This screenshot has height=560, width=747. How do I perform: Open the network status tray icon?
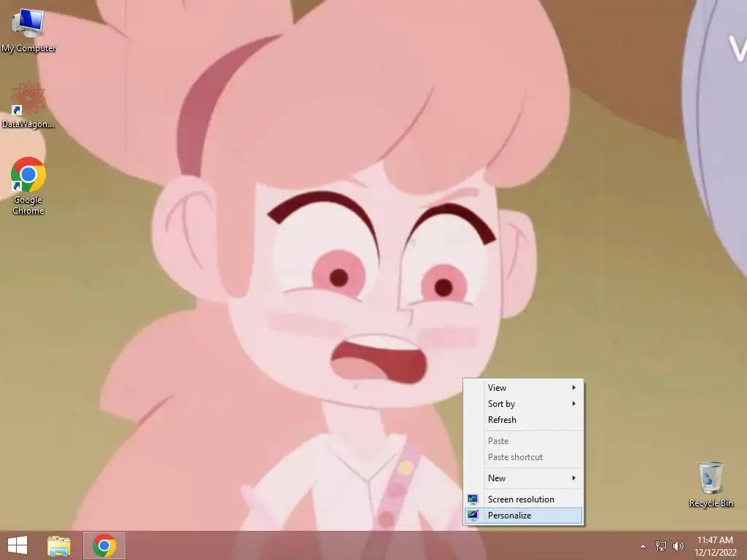click(x=661, y=545)
